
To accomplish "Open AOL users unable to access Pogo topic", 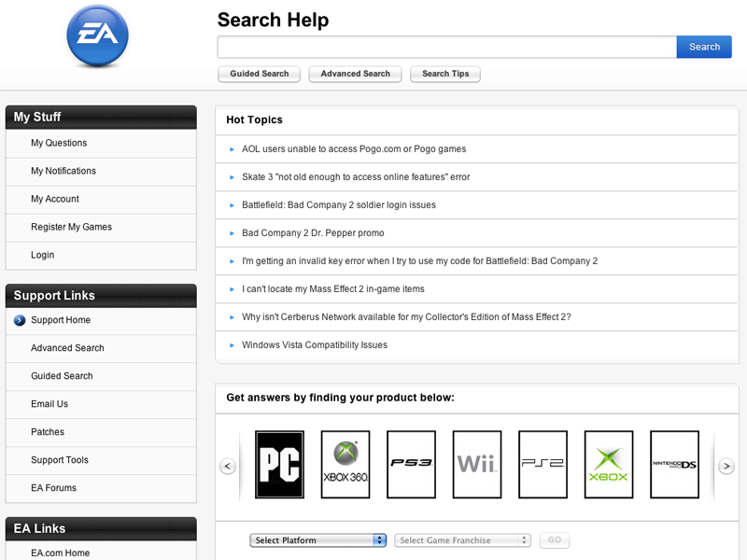I will [354, 149].
